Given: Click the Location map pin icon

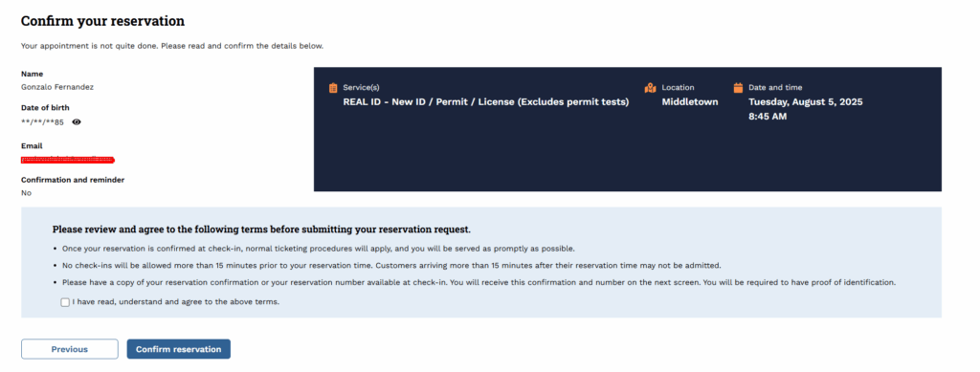Looking at the screenshot, I should point(651,88).
